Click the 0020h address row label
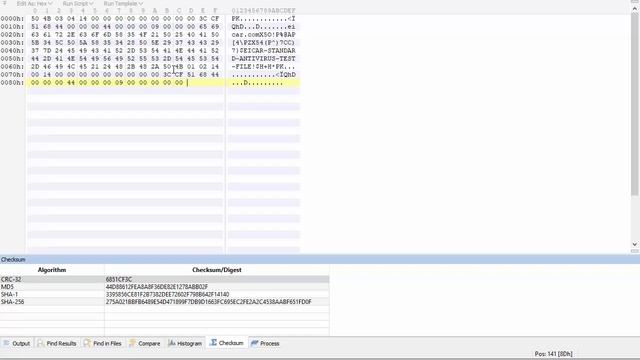This screenshot has height=360, width=640. click(x=12, y=35)
